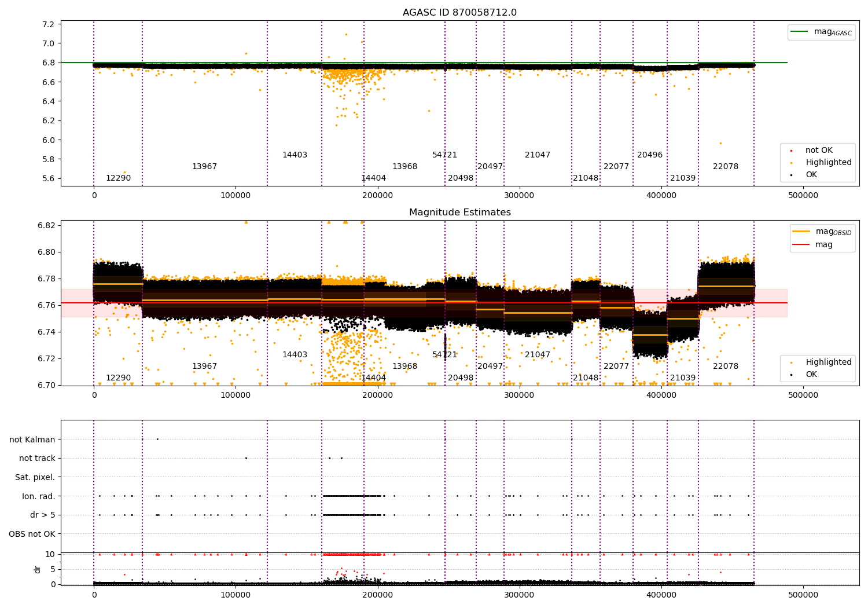Select the 'AGASC ID 870058712.0' plot title

460,13
